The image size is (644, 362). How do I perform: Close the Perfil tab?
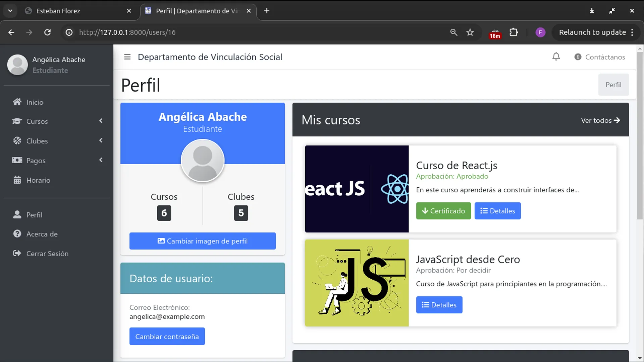coord(249,11)
